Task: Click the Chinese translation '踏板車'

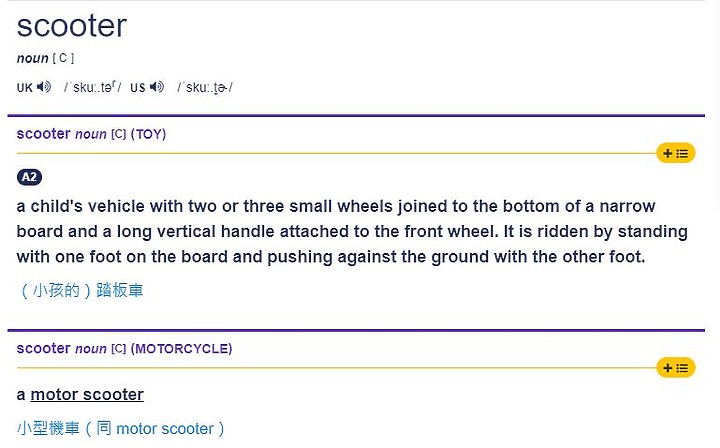Action: coord(120,291)
